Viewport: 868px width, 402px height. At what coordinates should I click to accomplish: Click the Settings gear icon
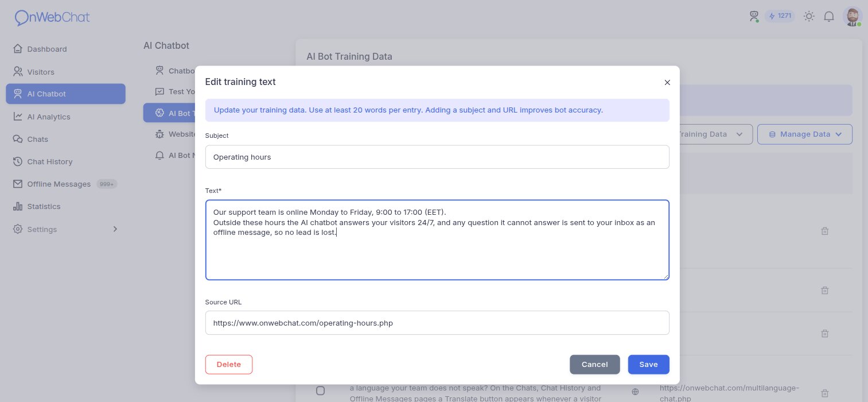tap(18, 229)
